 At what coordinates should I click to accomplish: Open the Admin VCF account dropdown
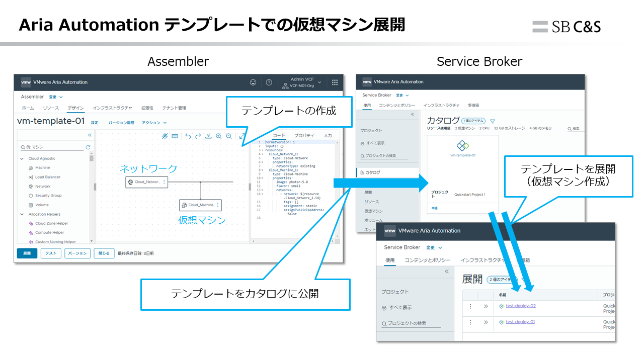pos(305,82)
